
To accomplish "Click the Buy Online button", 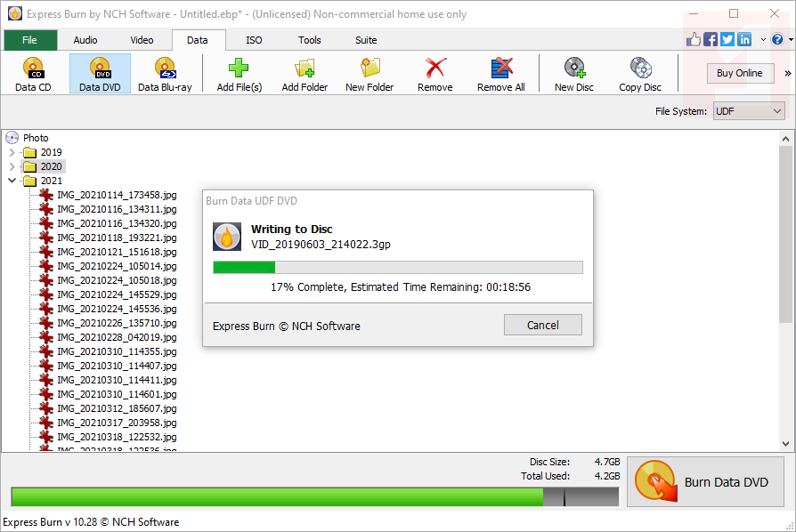I will (740, 73).
